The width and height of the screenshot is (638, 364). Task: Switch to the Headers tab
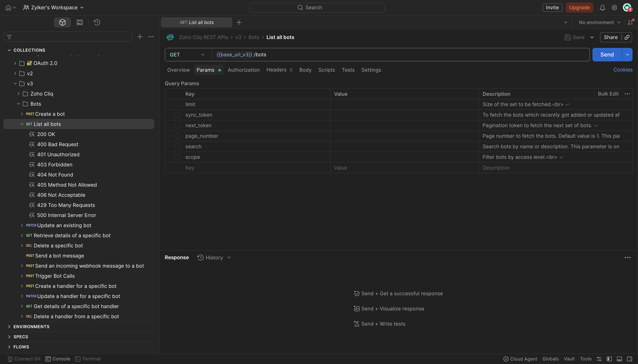click(x=279, y=70)
